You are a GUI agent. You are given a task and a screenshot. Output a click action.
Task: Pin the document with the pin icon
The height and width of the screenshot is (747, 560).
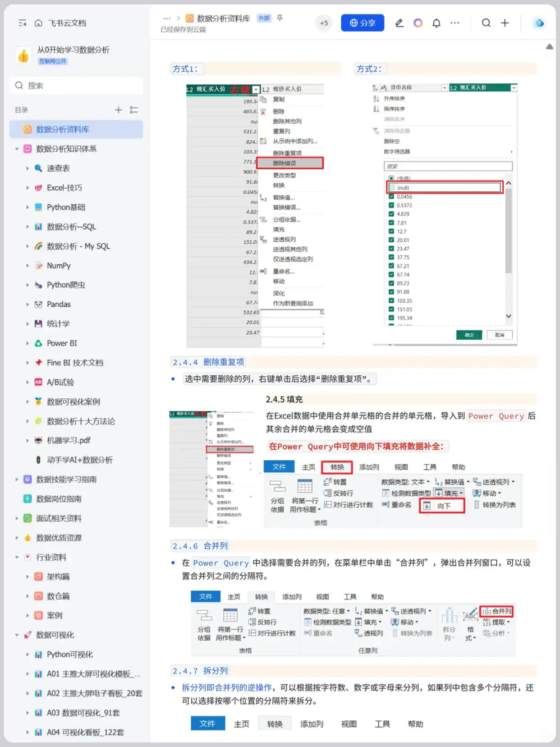tap(280, 18)
